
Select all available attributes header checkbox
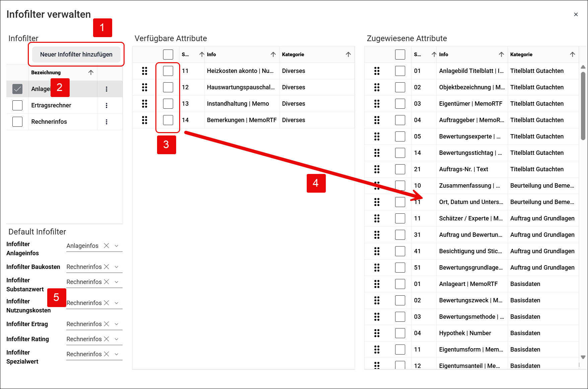click(x=168, y=55)
